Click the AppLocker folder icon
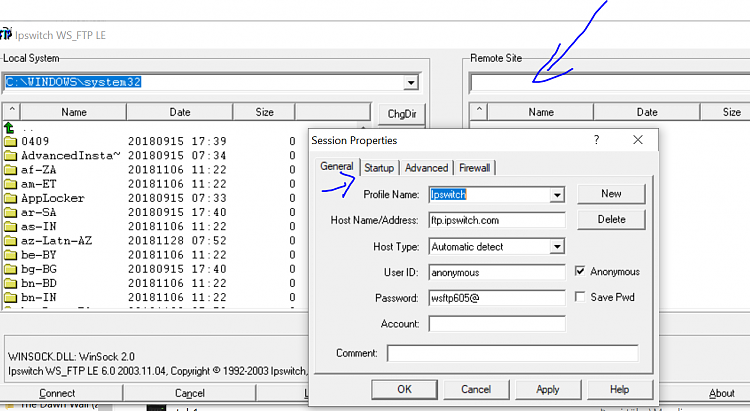Viewport: 750px width, 411px height. click(x=10, y=198)
